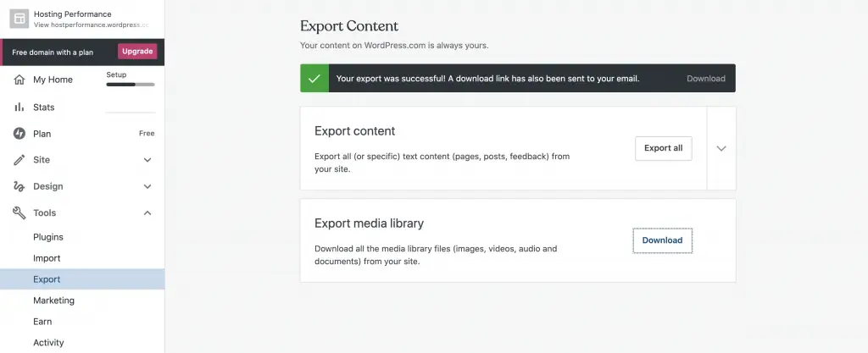Click the site icon beside Hosting Performance
This screenshot has height=353, width=868.
[x=19, y=19]
